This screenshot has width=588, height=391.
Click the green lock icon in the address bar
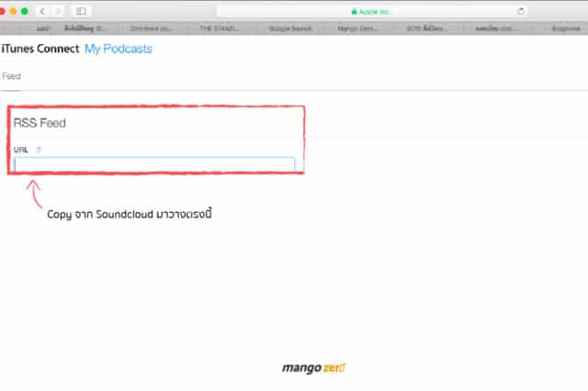(354, 12)
